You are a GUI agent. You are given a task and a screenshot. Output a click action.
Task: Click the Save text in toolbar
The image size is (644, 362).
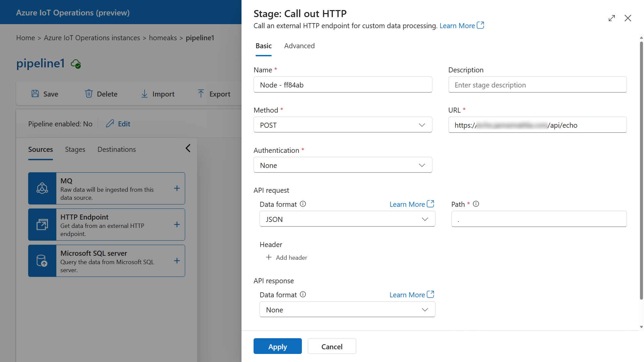[51, 94]
